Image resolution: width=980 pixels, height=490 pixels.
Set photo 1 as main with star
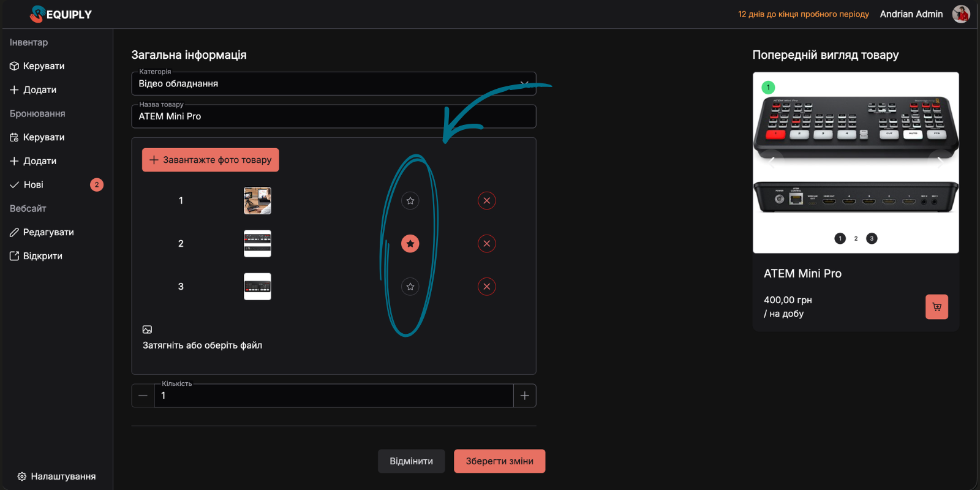coord(410,201)
